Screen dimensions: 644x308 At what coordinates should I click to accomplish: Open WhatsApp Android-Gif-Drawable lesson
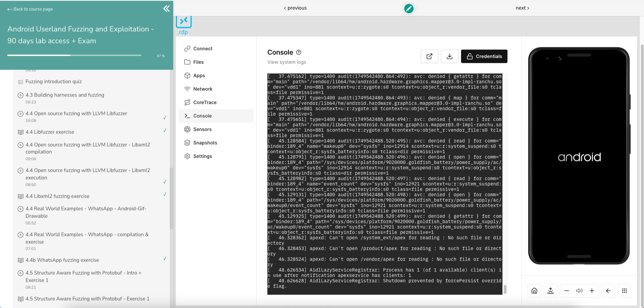86,212
